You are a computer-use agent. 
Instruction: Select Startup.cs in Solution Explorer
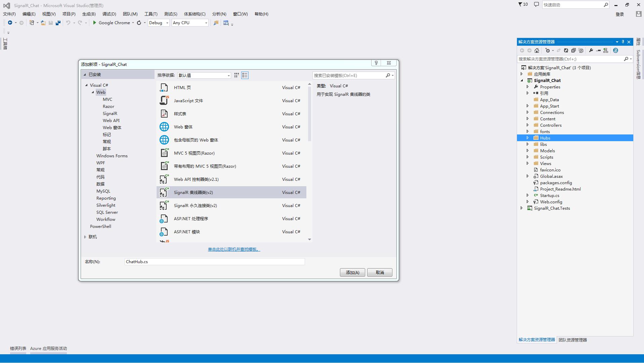[x=550, y=195]
